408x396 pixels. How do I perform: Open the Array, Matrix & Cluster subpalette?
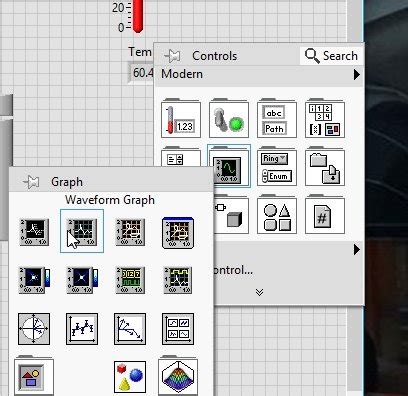click(325, 119)
